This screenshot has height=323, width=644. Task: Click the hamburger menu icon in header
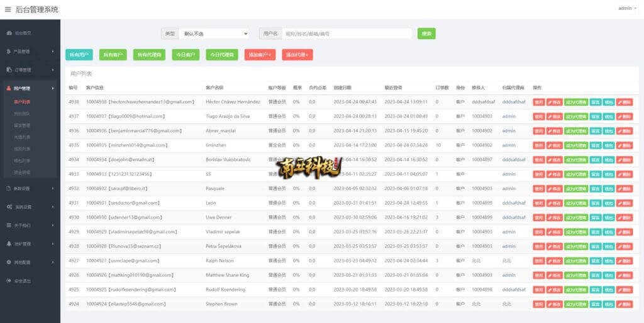click(8, 9)
